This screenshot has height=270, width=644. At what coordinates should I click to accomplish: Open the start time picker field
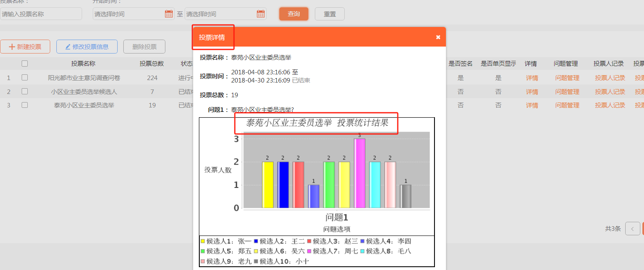pos(128,14)
